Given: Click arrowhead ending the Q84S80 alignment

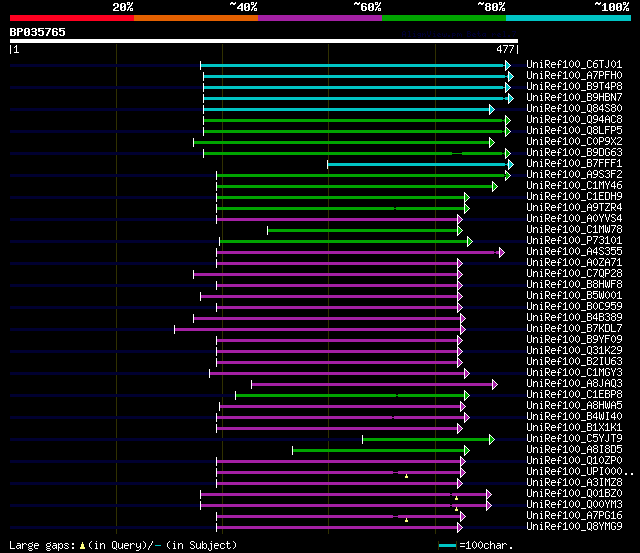Looking at the screenshot, I should 492,109.
